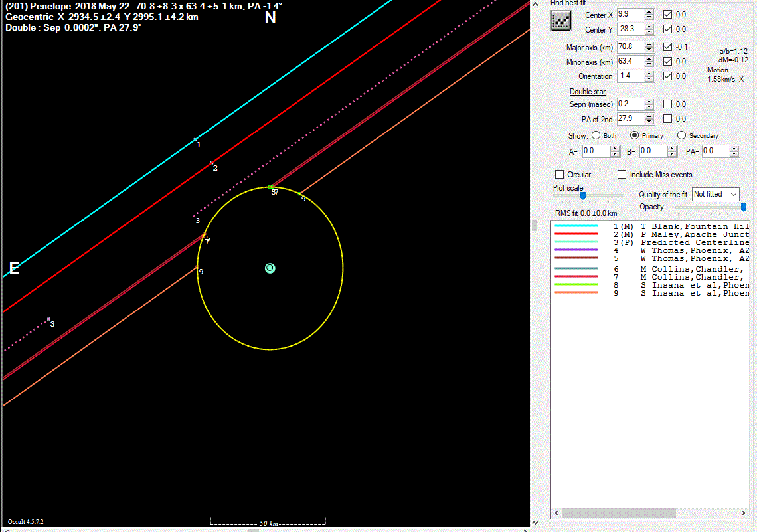757x532 pixels.
Task: Enable the Sepn (masec) fit checkbox
Action: (668, 104)
